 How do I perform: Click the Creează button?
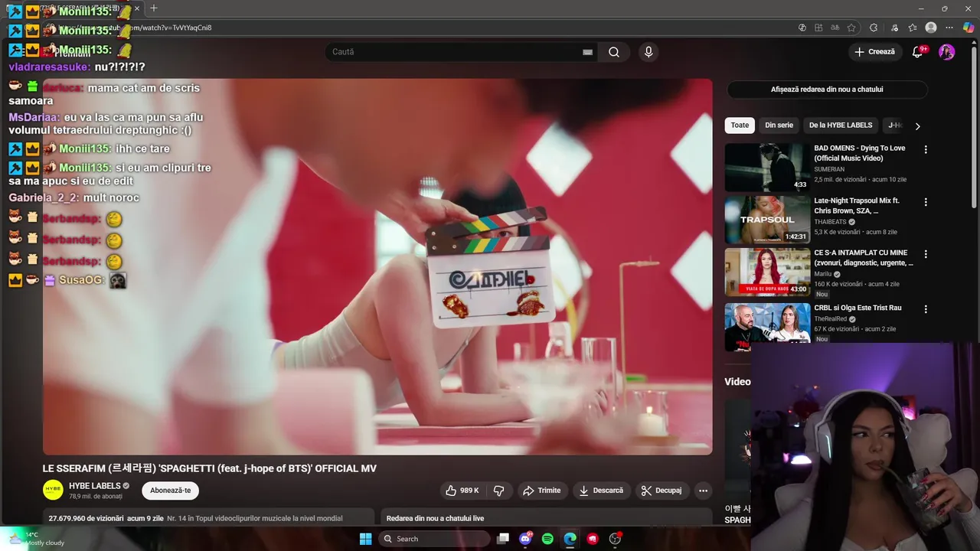point(874,52)
